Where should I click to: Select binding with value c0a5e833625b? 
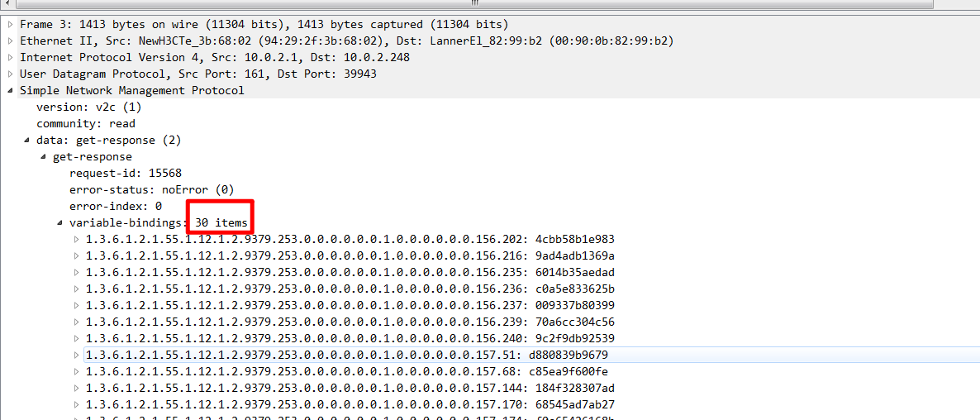(350, 289)
